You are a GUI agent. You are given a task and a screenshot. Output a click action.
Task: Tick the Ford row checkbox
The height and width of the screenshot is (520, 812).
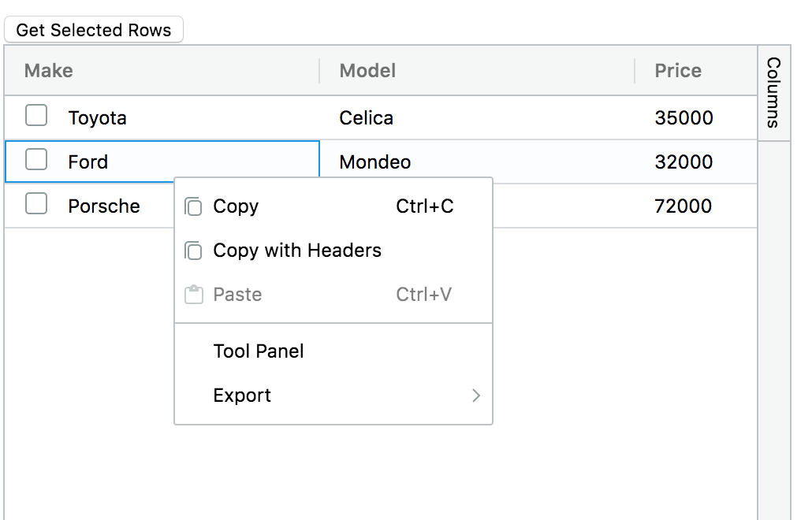36,159
